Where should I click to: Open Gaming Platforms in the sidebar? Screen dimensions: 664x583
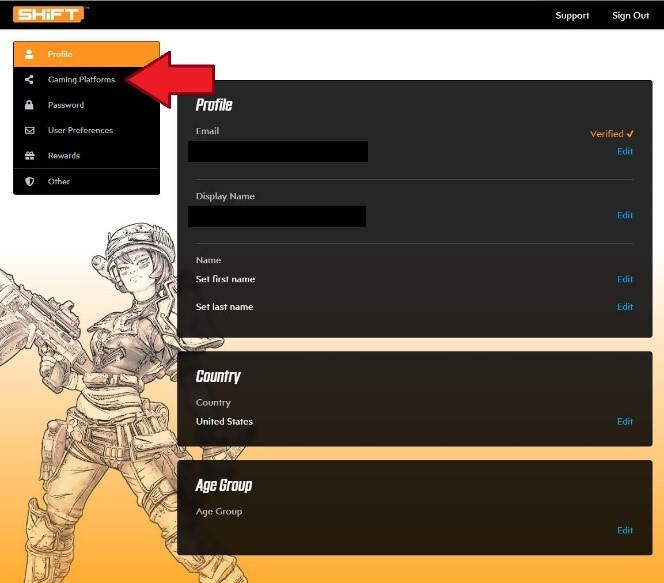[x=86, y=80]
